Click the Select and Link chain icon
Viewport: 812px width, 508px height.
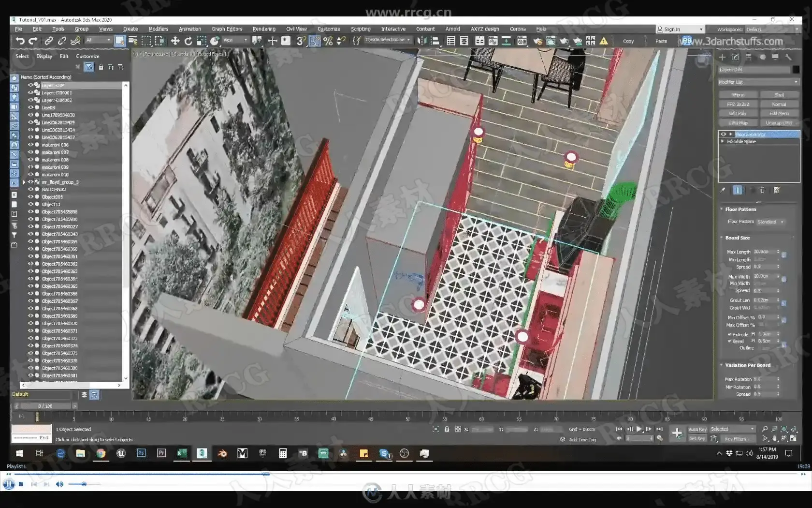[48, 41]
